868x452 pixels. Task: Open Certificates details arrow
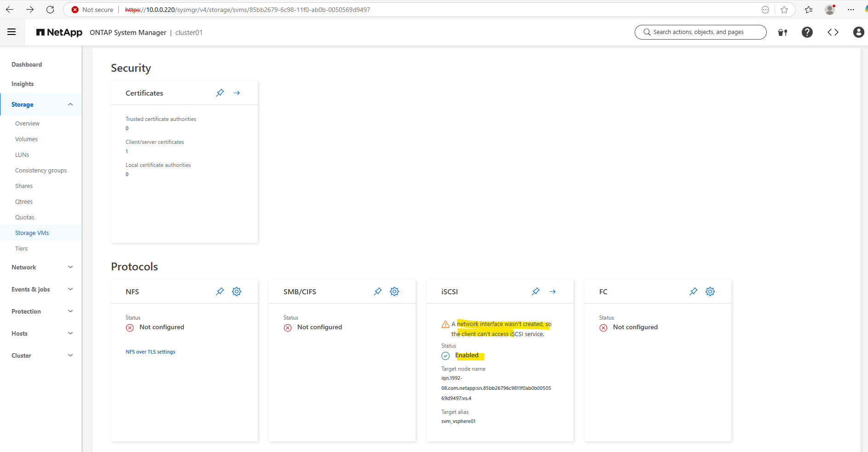237,93
